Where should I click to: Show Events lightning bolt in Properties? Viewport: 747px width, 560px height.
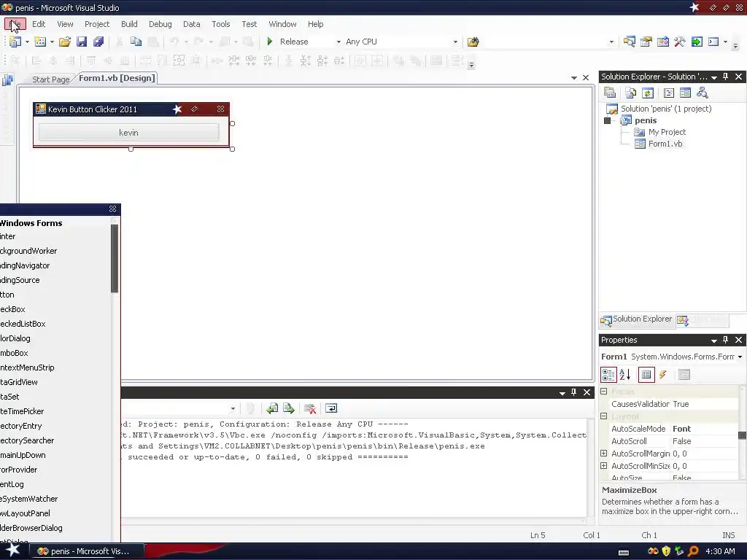662,375
